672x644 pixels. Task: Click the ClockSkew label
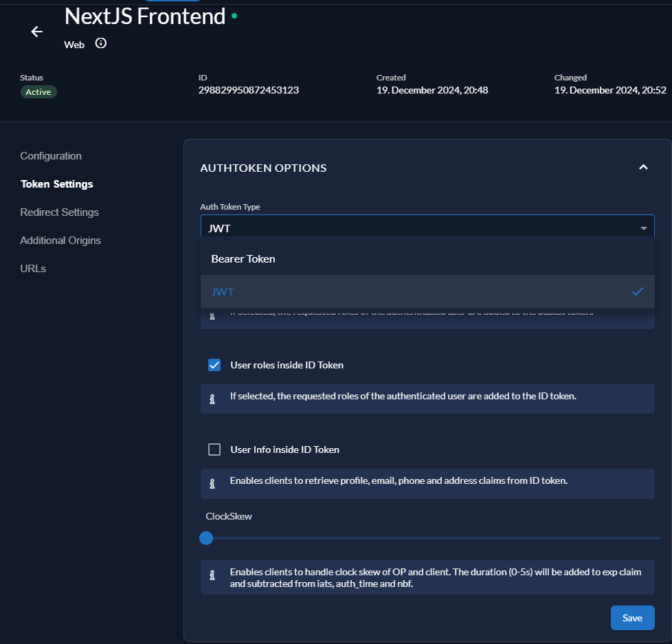tap(228, 516)
